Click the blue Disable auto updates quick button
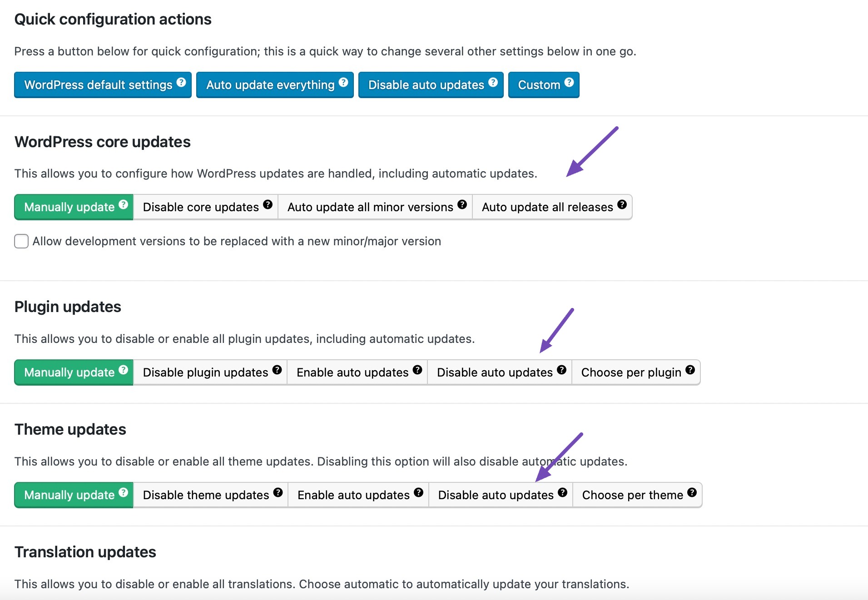This screenshot has height=600, width=868. (426, 85)
